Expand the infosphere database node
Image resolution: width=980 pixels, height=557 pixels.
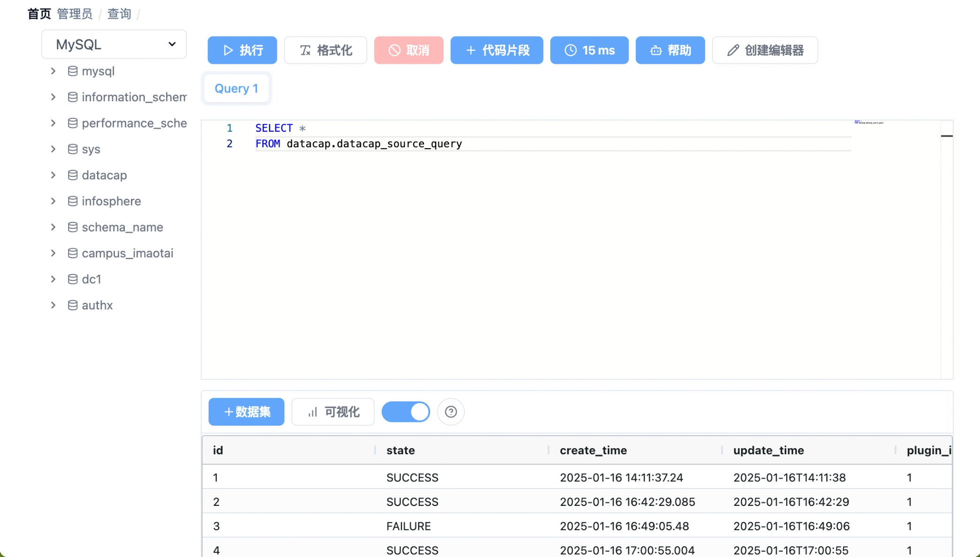53,201
